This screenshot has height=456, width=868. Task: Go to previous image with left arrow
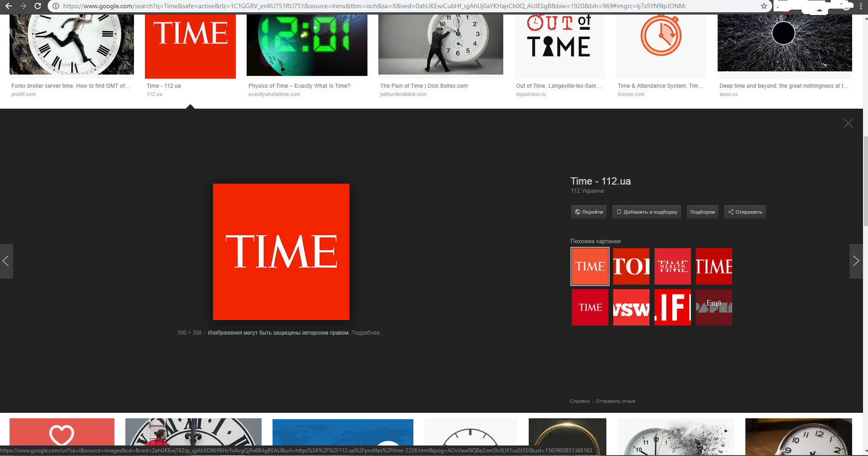[x=6, y=261]
